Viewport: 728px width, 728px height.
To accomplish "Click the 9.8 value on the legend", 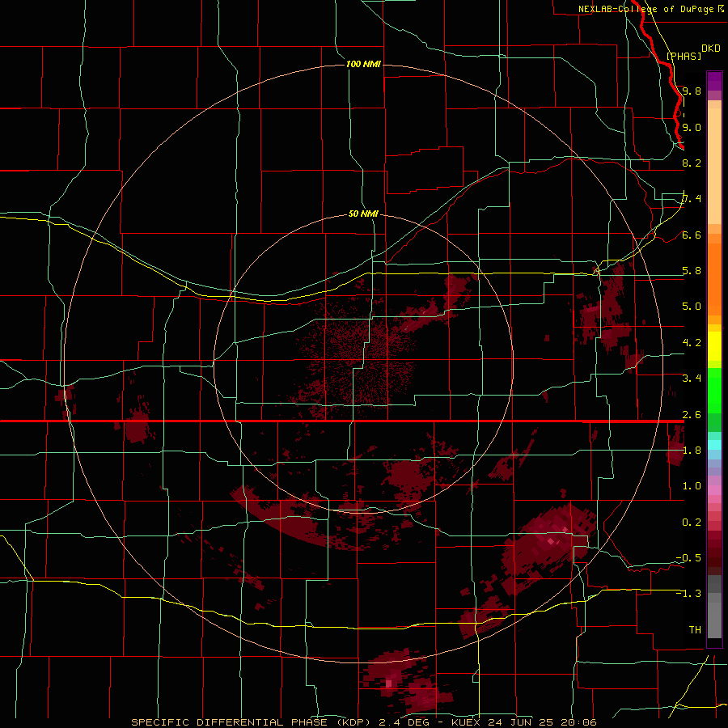I will pyautogui.click(x=692, y=91).
